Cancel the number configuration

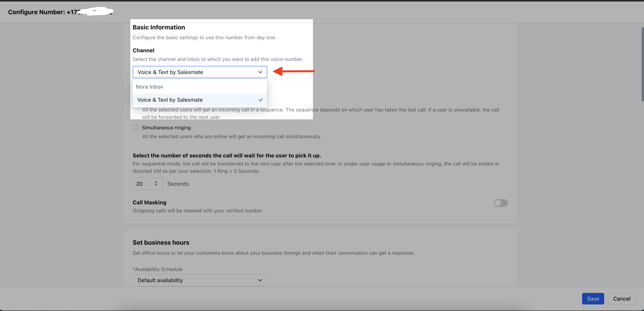click(622, 299)
